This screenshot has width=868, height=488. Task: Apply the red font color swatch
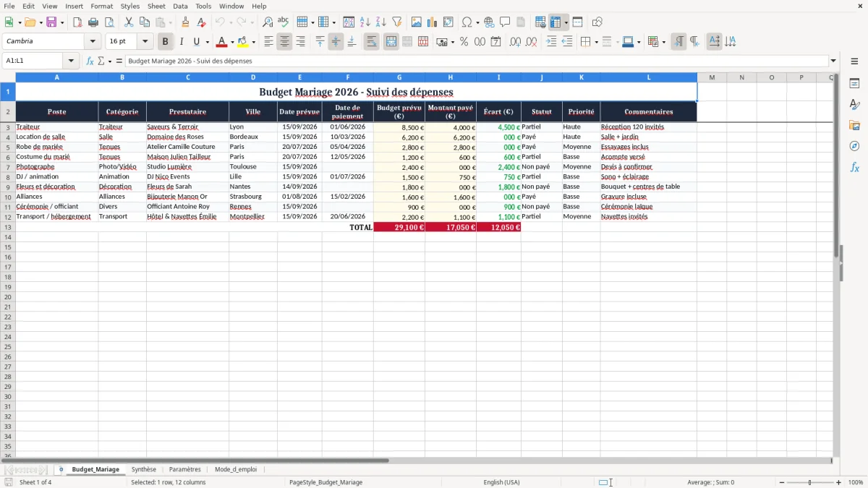(x=222, y=42)
